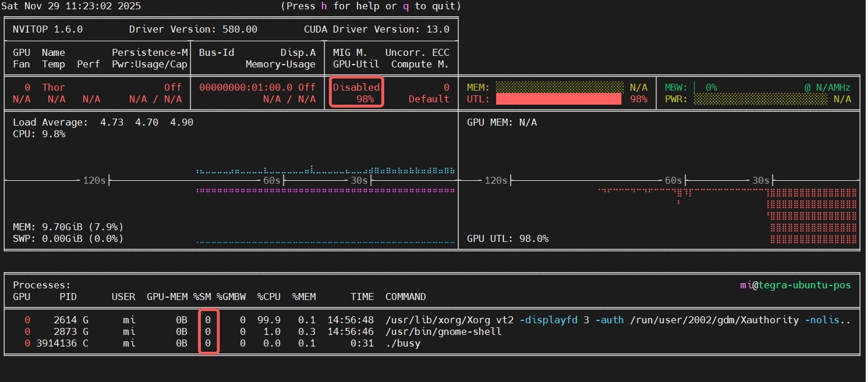Image resolution: width=868 pixels, height=382 pixels.
Task: Select process PID 3914136
Action: click(x=56, y=343)
